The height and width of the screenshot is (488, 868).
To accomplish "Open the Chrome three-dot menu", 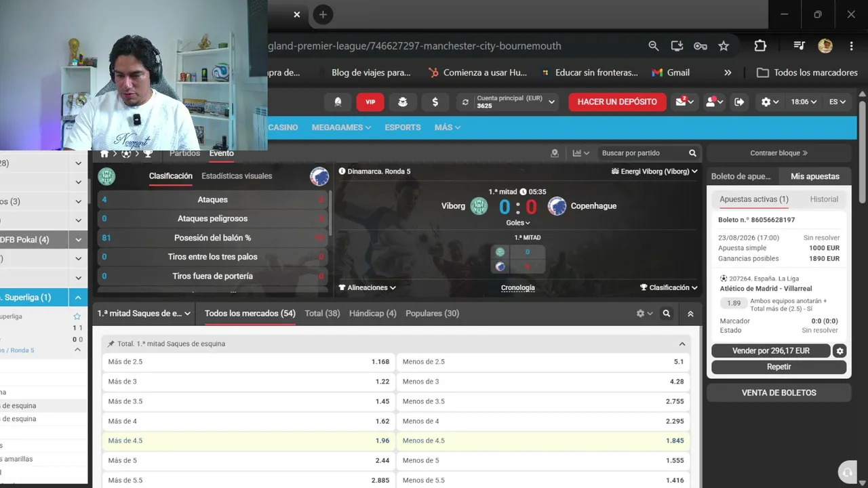I will 851,46.
